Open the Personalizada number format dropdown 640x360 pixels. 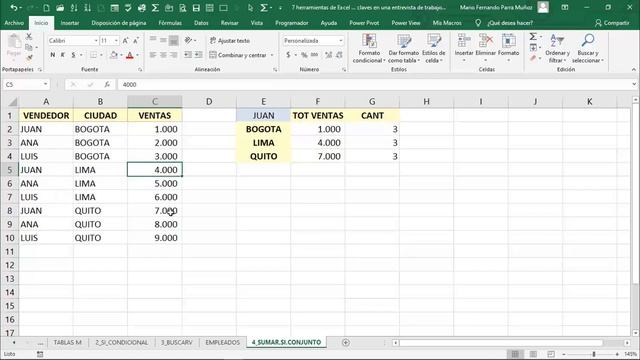(340, 40)
